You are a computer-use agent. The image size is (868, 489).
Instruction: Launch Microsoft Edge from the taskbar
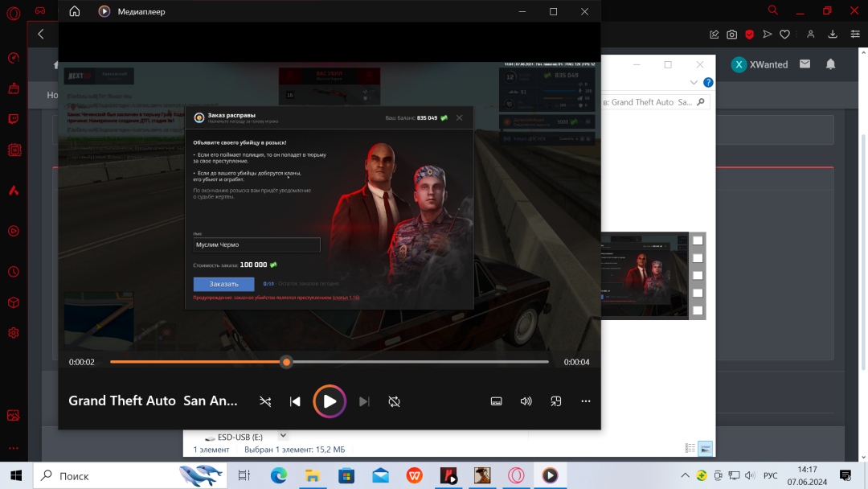(278, 475)
